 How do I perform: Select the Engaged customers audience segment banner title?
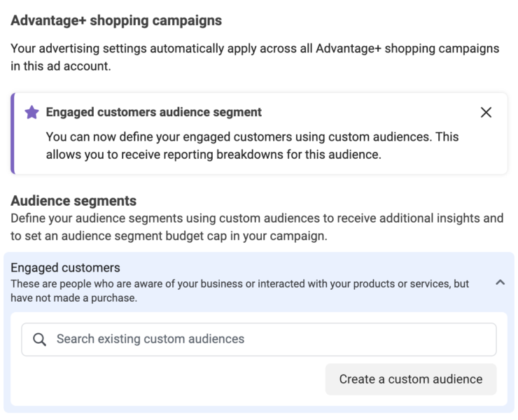point(153,113)
